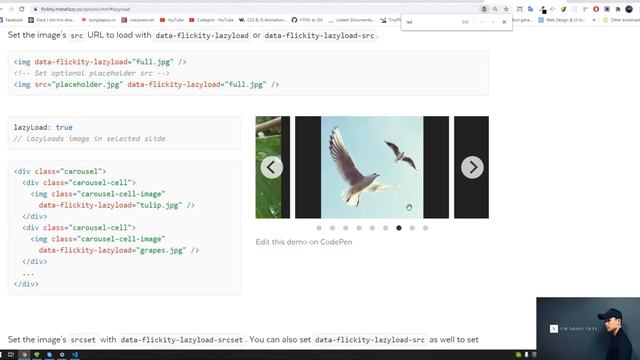640x360 pixels.
Task: Click the grapes.jpg attribute value in the code
Action: tap(161, 250)
